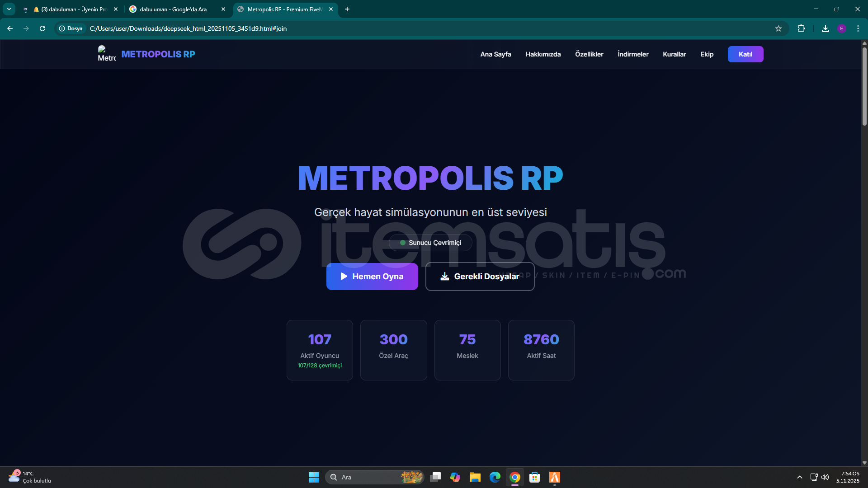Launch Microsoft Edge from the taskbar
Image resolution: width=868 pixels, height=488 pixels.
point(495,477)
